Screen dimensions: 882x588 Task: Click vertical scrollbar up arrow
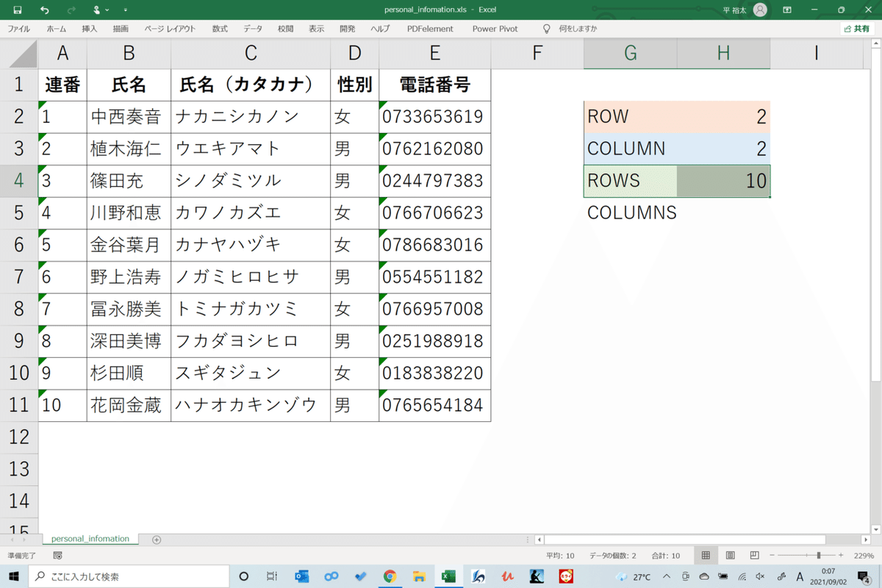pyautogui.click(x=875, y=43)
